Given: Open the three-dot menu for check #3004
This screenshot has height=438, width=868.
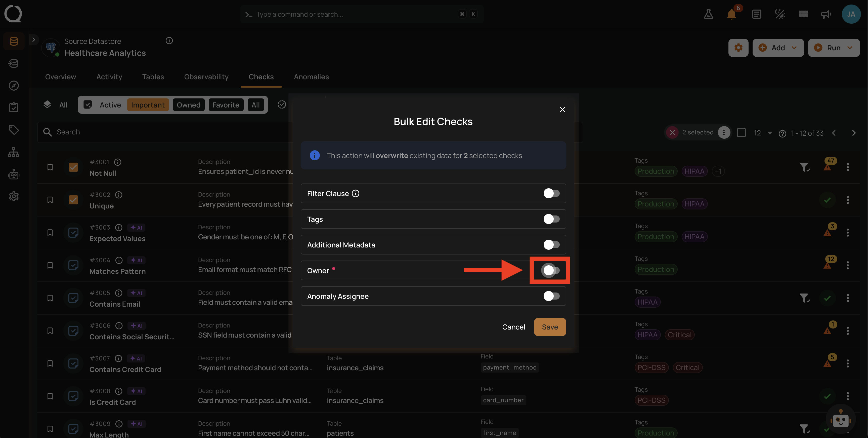Looking at the screenshot, I should [847, 265].
